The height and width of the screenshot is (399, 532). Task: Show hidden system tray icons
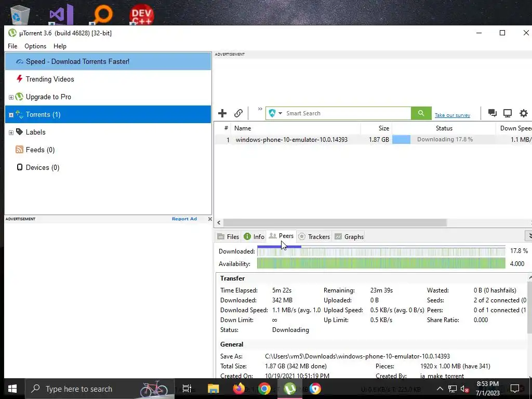(x=440, y=389)
